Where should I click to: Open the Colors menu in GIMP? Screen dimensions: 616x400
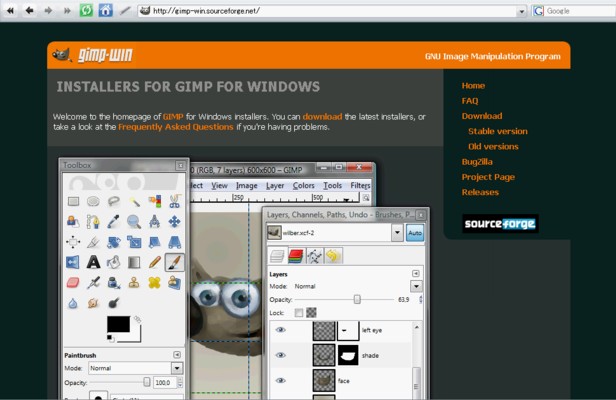(x=304, y=185)
